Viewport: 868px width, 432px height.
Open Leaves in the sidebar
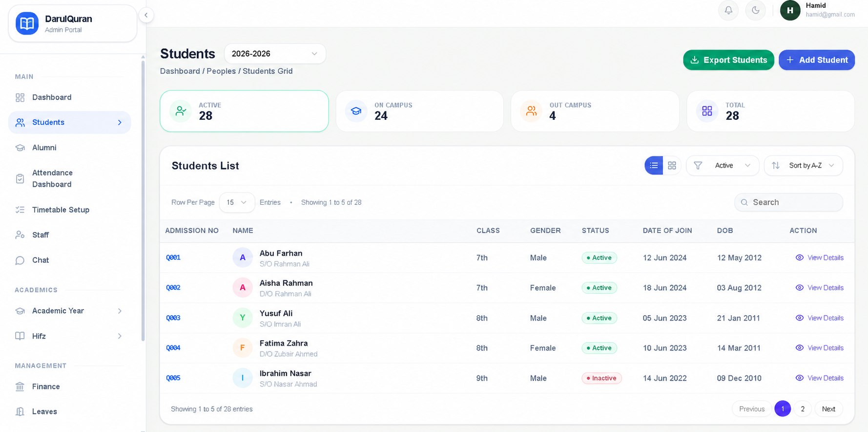coord(70,411)
